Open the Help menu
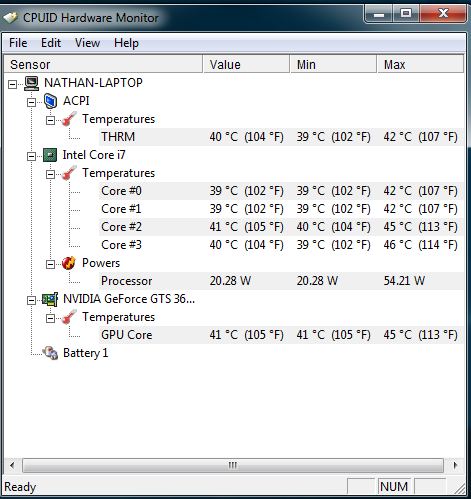 pyautogui.click(x=126, y=43)
